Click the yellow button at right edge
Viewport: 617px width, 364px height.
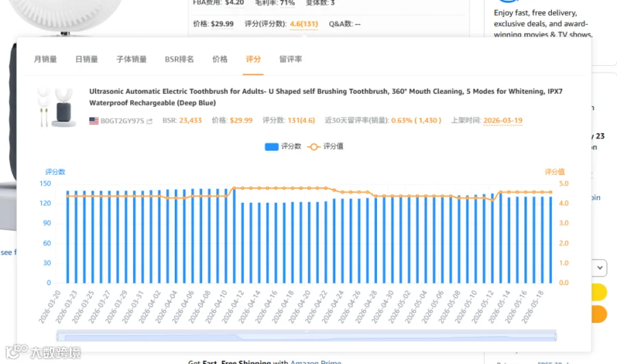click(x=599, y=293)
